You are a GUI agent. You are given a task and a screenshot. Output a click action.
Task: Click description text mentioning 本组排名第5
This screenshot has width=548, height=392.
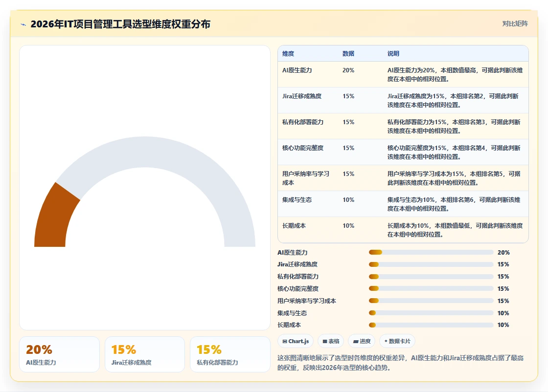click(454, 178)
